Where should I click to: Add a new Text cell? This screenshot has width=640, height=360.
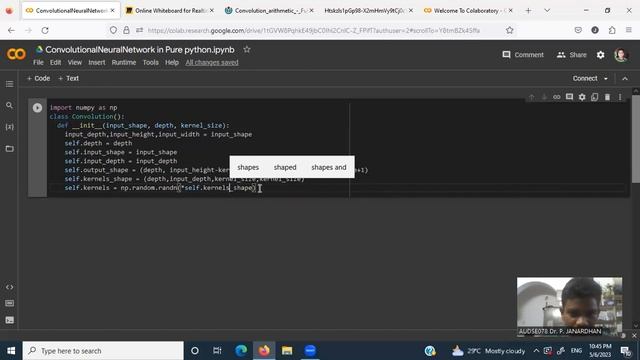point(68,78)
